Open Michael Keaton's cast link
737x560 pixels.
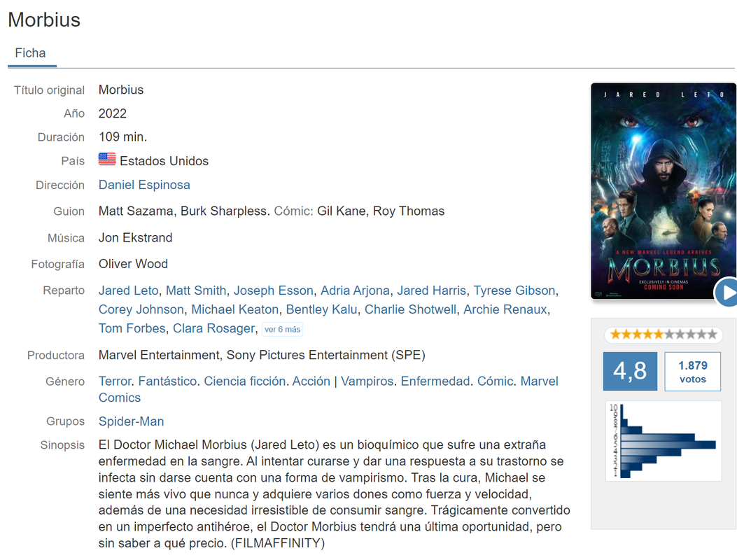tap(234, 309)
